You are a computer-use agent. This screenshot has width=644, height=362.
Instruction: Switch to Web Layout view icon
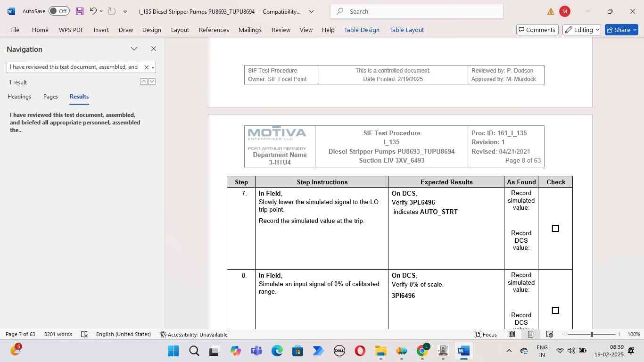[x=549, y=334]
